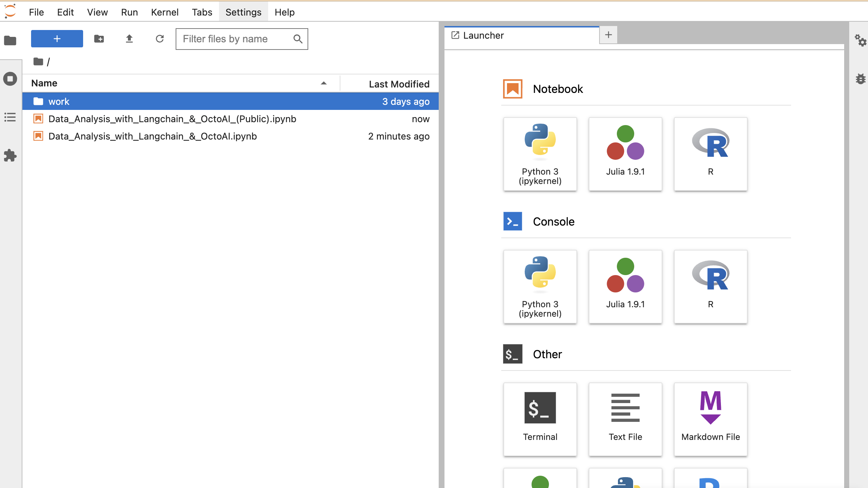The image size is (868, 488).
Task: Launch a Python 3 notebook
Action: pyautogui.click(x=540, y=154)
